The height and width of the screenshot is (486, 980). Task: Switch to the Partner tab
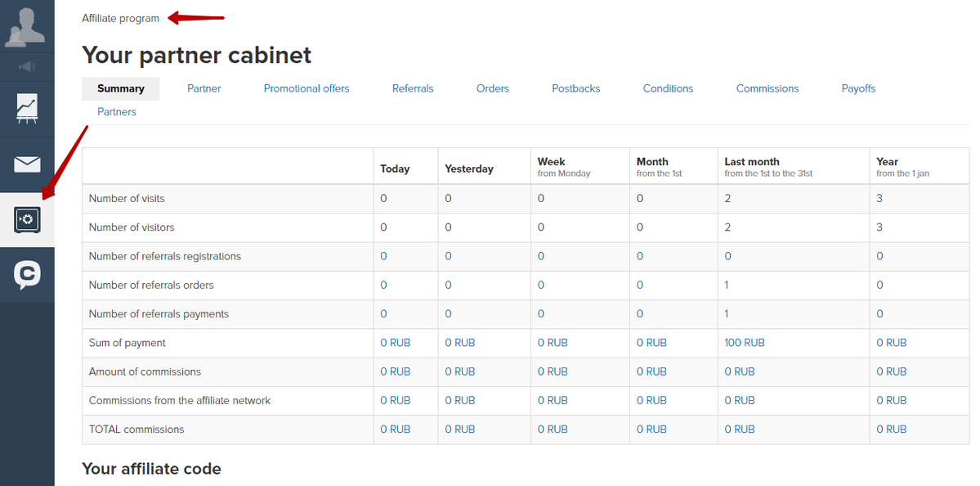coord(204,89)
